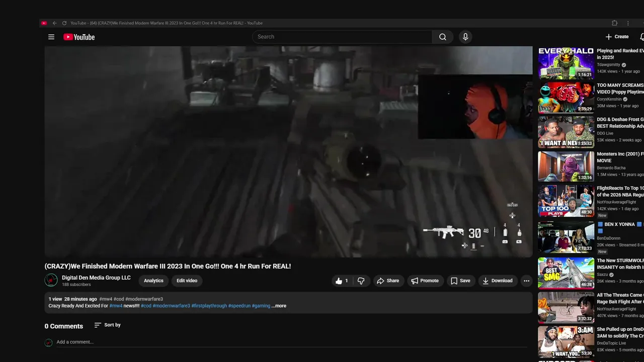Click the 0 Comments heading
The height and width of the screenshot is (362, 644).
point(64,326)
